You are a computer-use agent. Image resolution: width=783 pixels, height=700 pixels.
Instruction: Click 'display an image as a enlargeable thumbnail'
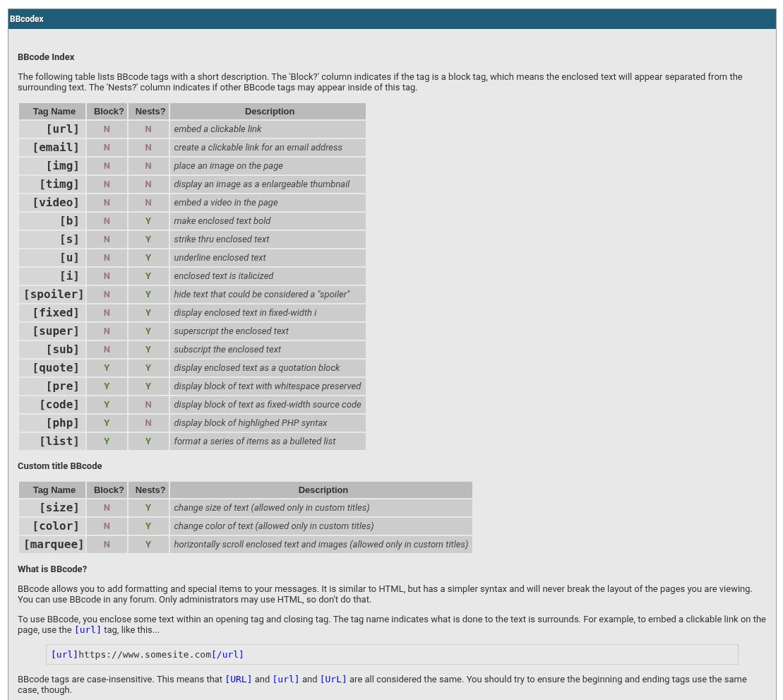(x=262, y=184)
